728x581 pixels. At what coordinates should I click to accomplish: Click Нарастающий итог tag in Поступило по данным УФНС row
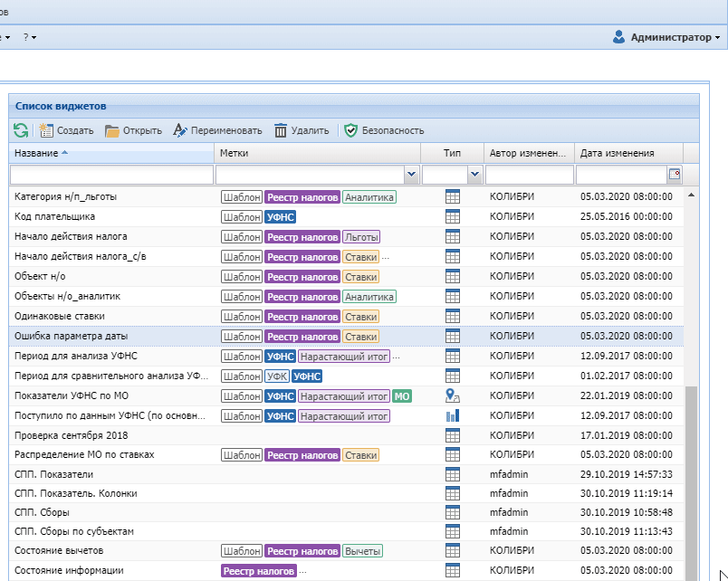coord(344,415)
